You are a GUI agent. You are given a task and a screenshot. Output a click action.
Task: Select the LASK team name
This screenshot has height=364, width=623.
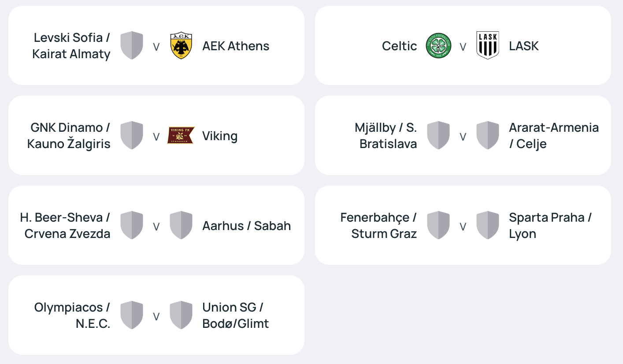click(x=524, y=46)
